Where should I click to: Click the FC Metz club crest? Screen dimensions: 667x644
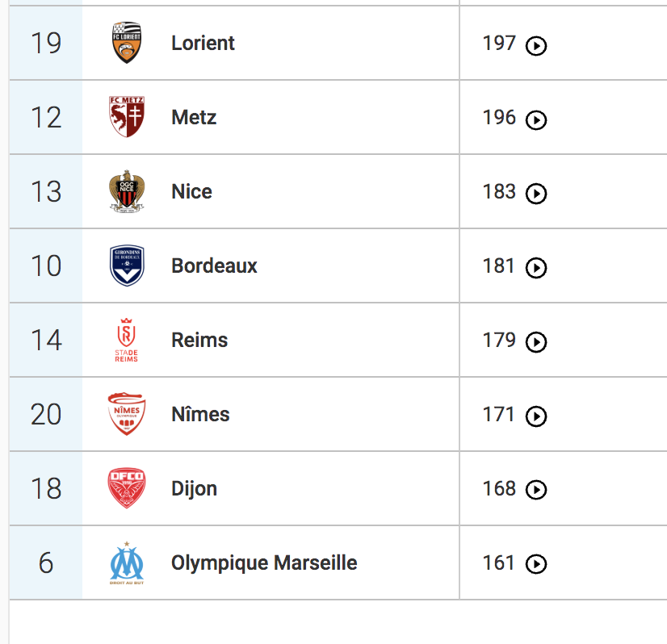pos(127,117)
